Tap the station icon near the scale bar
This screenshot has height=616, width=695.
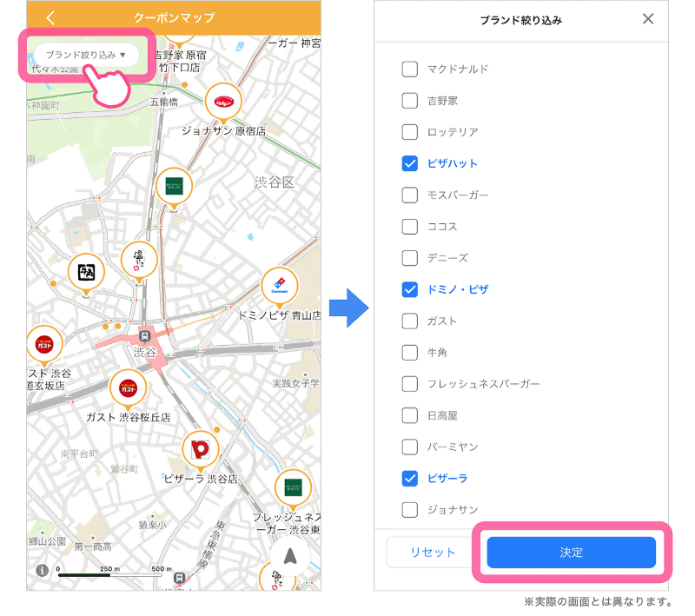(179, 578)
